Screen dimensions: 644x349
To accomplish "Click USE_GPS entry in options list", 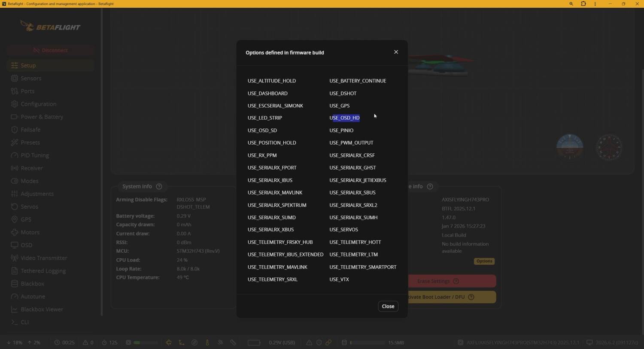I will [x=339, y=106].
